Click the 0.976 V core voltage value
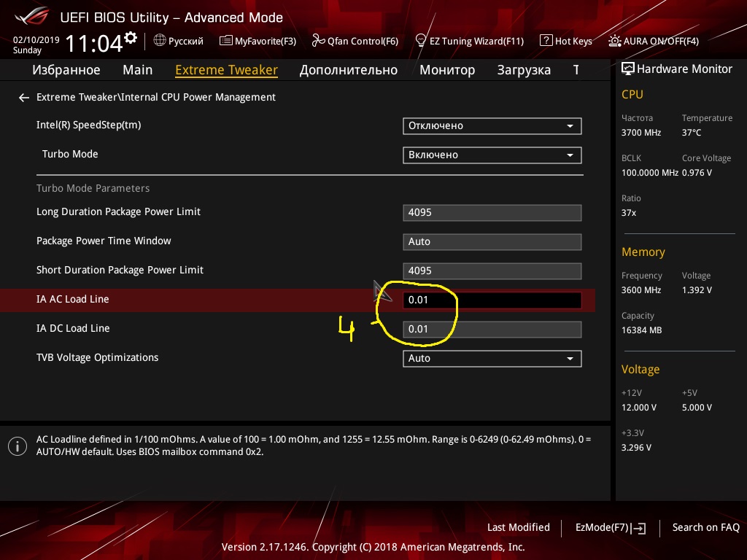The width and height of the screenshot is (747, 560). [x=697, y=173]
